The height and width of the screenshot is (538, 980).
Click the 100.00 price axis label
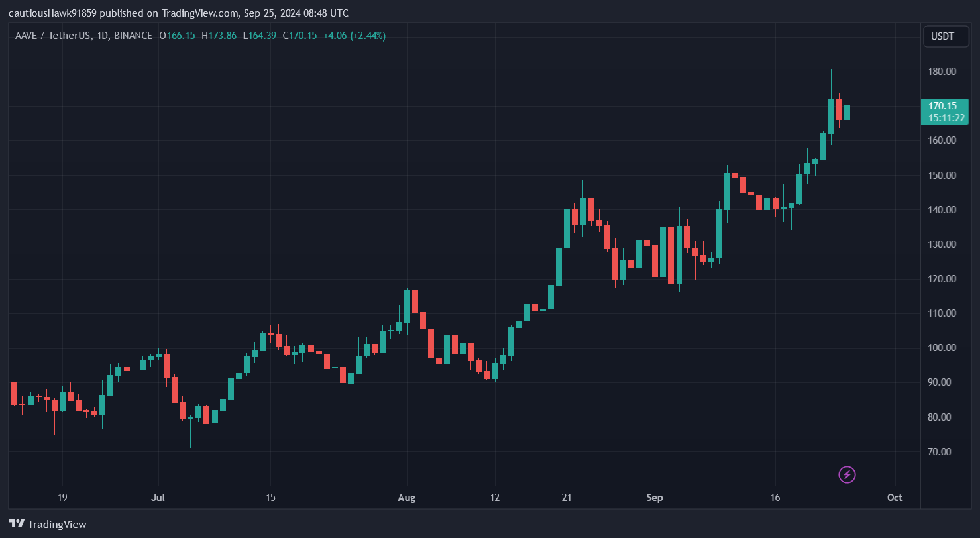(942, 348)
